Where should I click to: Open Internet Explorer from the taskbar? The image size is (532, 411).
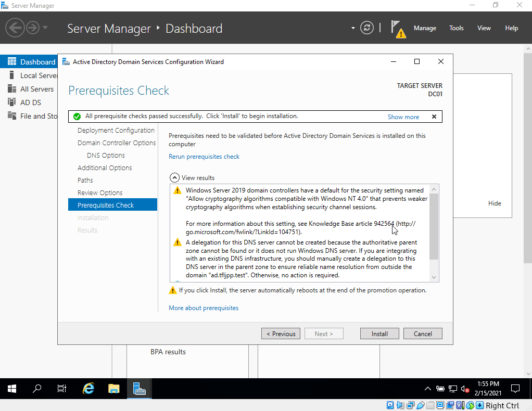88,389
